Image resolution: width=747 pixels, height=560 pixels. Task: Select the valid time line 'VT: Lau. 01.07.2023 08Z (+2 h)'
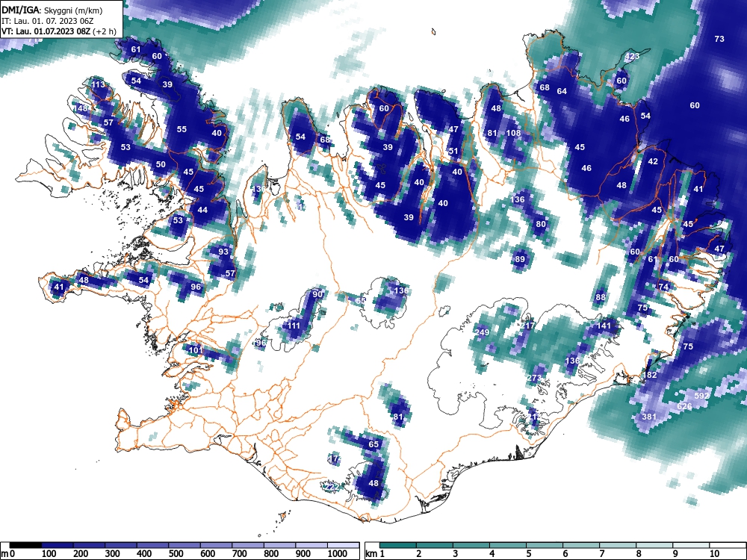coord(58,31)
